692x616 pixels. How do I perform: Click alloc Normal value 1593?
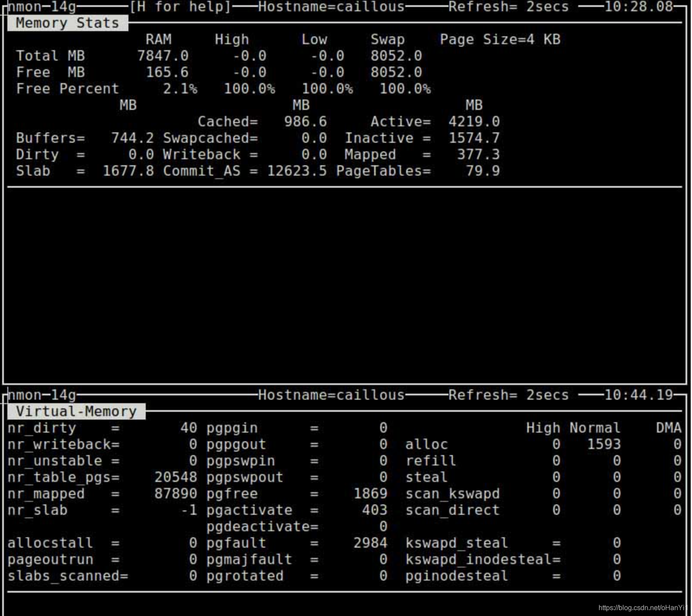(604, 444)
